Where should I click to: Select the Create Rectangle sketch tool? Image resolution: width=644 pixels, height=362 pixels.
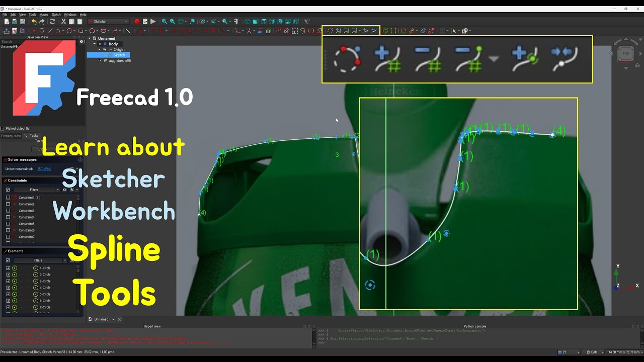[x=80, y=31]
